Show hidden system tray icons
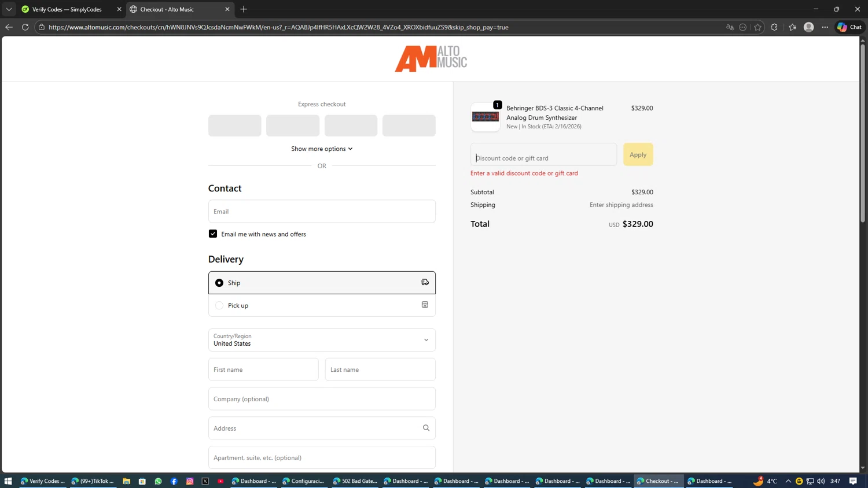Image resolution: width=868 pixels, height=488 pixels. 788,481
